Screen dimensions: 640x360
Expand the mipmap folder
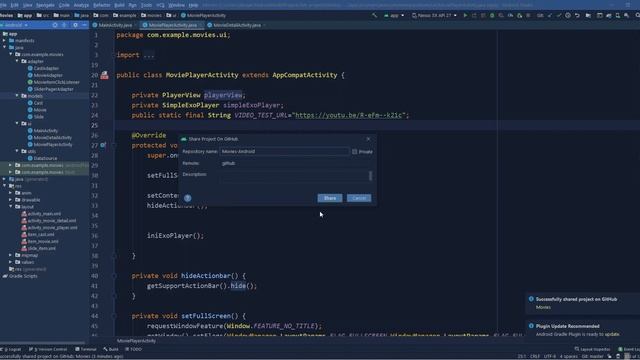click(11, 255)
